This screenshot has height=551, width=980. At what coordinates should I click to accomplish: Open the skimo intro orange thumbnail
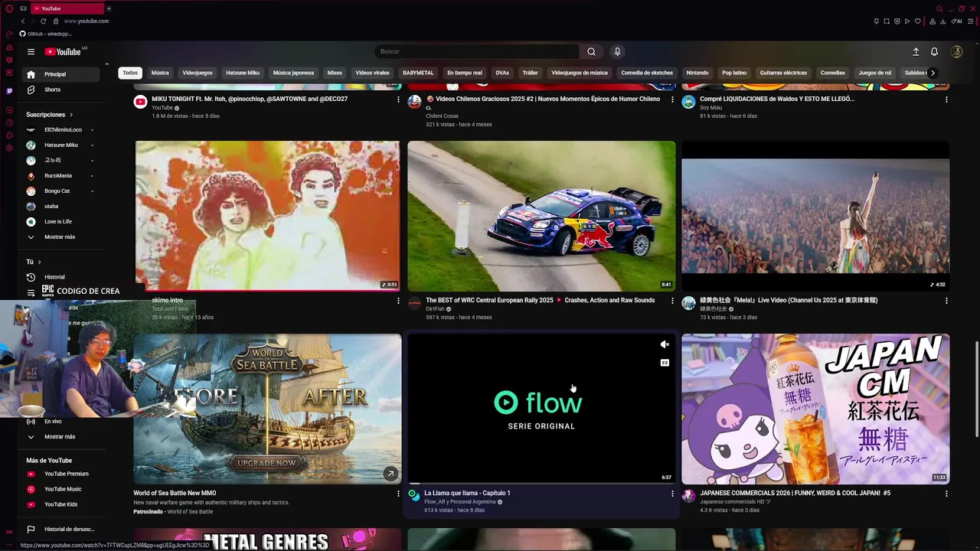pos(267,216)
